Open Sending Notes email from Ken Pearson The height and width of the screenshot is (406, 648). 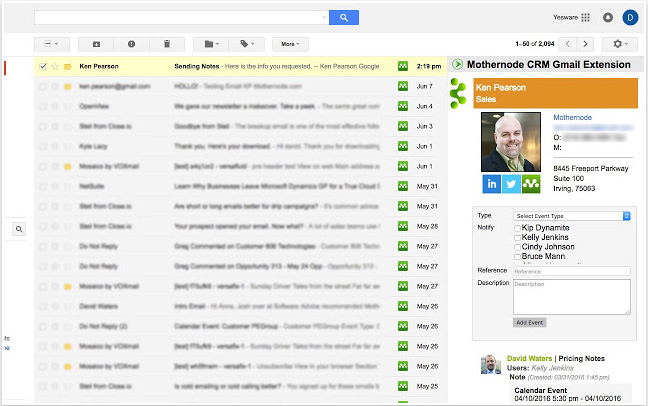click(x=240, y=66)
